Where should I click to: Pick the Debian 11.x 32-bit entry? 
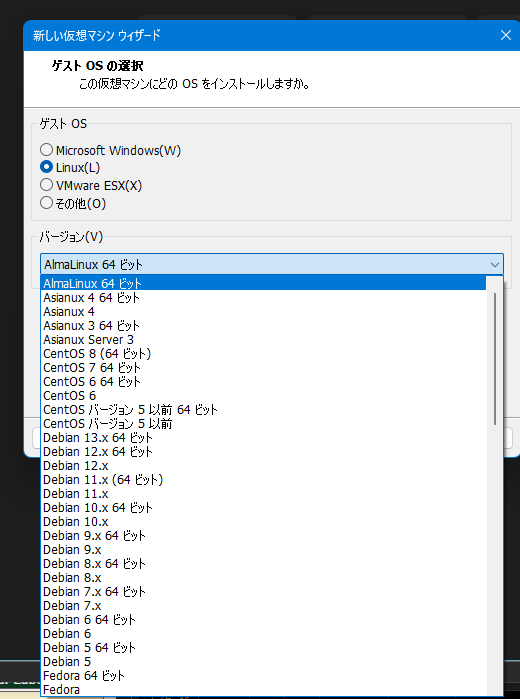(x=263, y=493)
